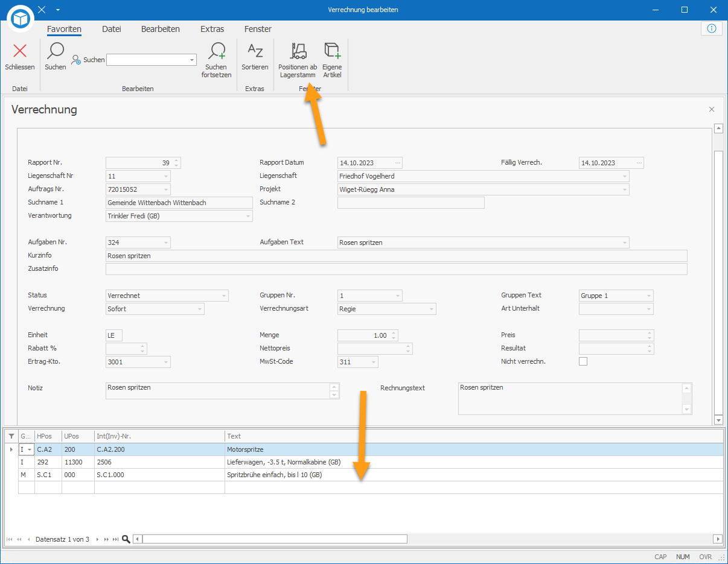This screenshot has height=564, width=728.
Task: Open Liegenschaft Nr dropdown
Action: [165, 176]
